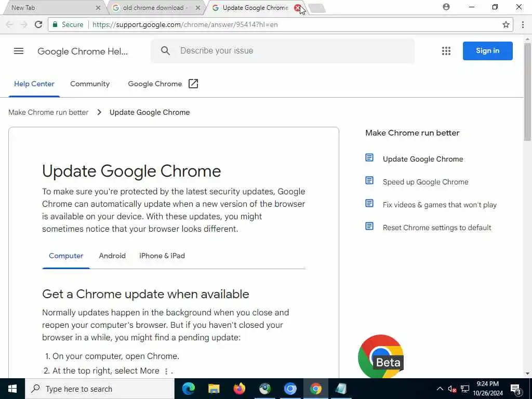This screenshot has width=532, height=399.
Task: Open the Google apps grid
Action: pyautogui.click(x=446, y=51)
